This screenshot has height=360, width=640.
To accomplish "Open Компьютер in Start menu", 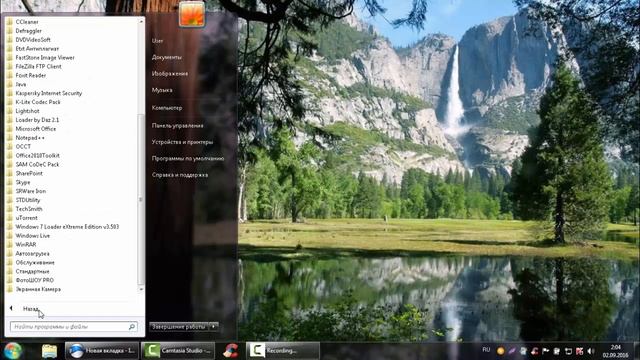I will [x=167, y=108].
